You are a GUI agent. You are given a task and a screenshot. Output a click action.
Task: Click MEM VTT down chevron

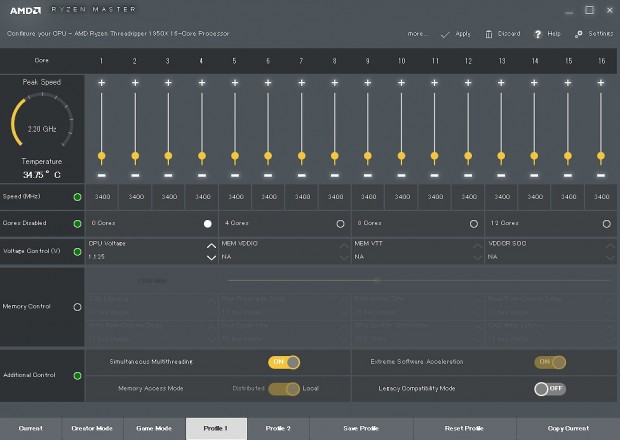pyautogui.click(x=477, y=258)
